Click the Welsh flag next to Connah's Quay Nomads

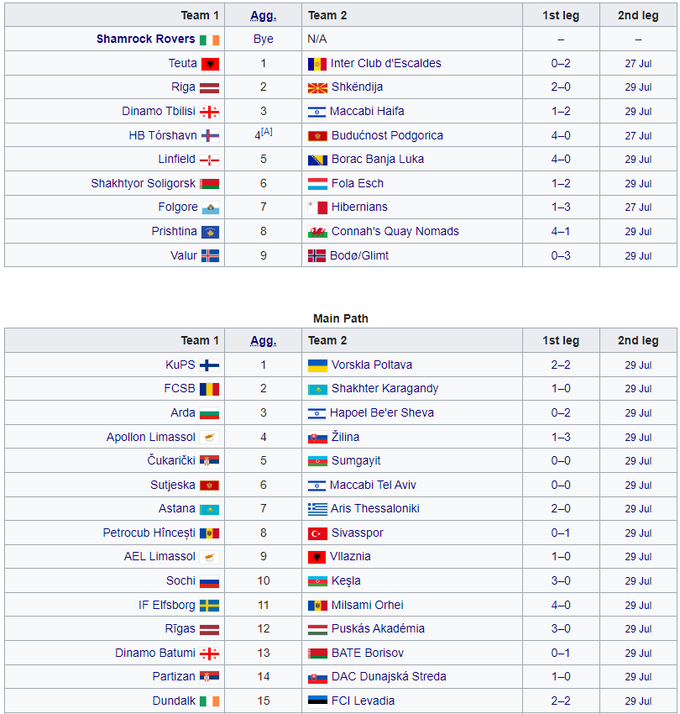317,231
